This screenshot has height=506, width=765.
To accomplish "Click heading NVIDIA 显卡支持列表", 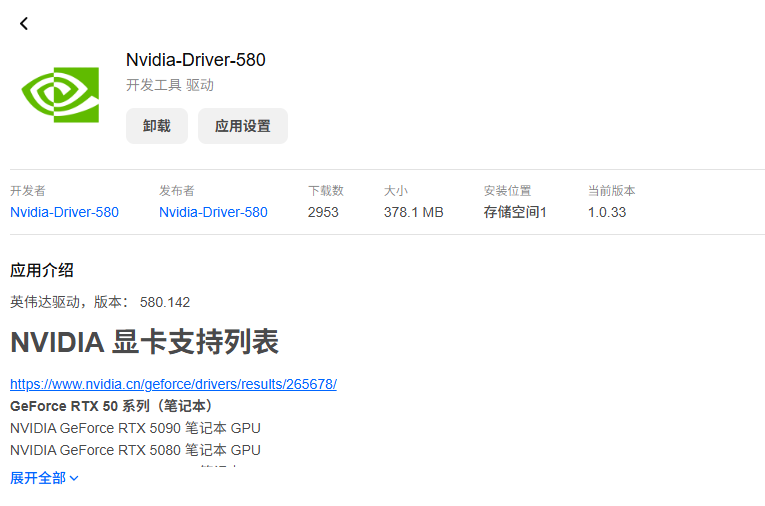I will (x=144, y=342).
